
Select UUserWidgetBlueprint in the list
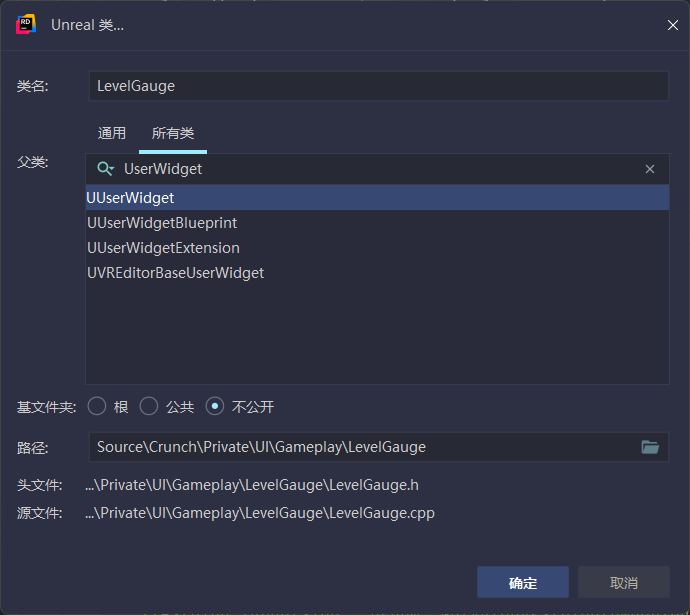(x=378, y=223)
